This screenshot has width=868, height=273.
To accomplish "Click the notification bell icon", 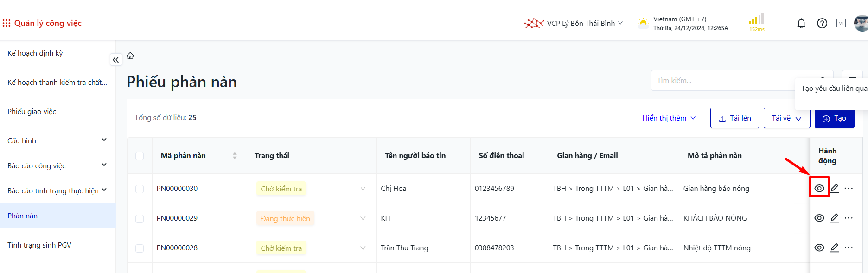I will tap(801, 24).
